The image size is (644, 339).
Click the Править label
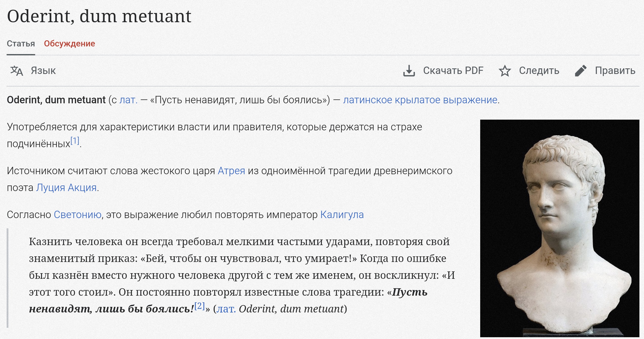[x=615, y=71]
